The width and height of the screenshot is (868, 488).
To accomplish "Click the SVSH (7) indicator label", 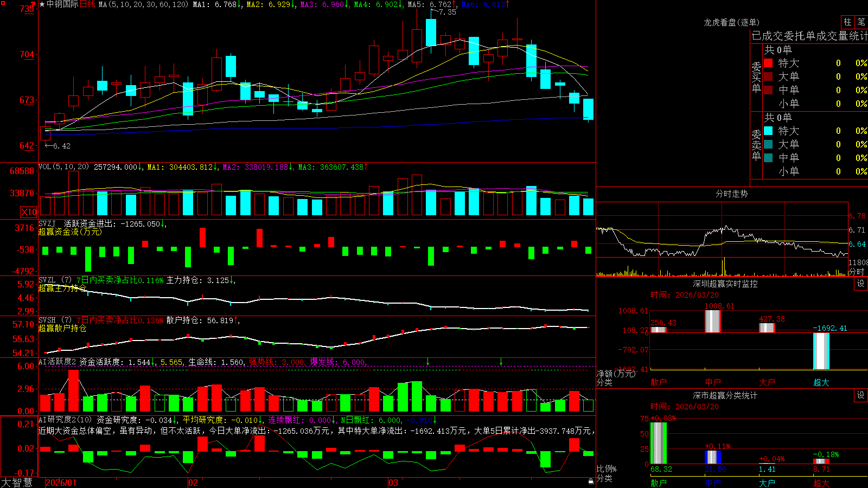I will point(55,320).
